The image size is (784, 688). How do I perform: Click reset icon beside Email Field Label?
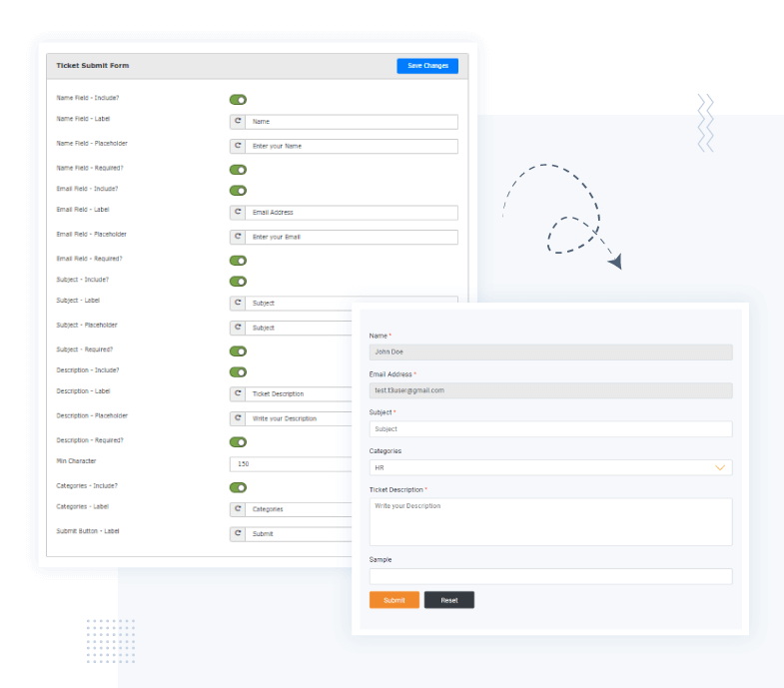[238, 213]
